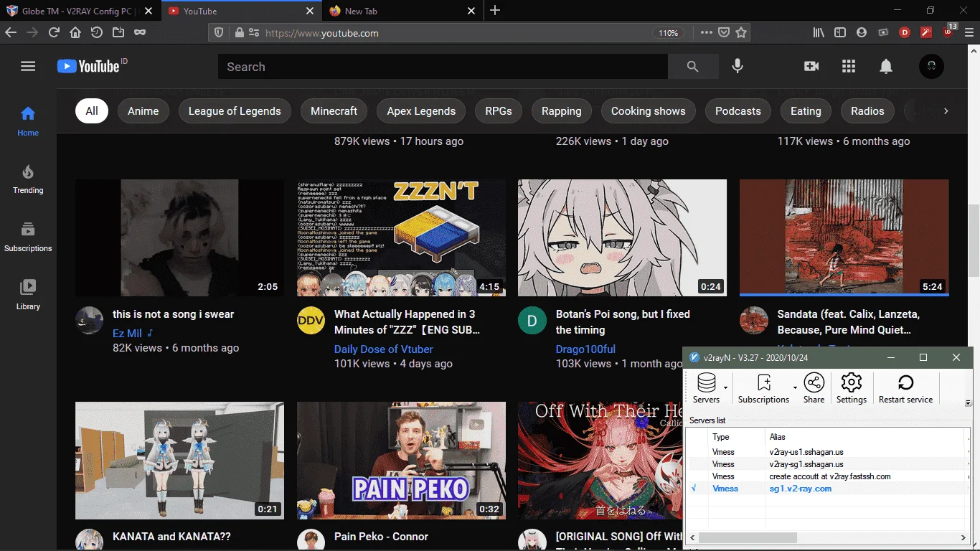Image resolution: width=980 pixels, height=551 pixels.
Task: Expand the v2rayN toolbar overflow arrow
Action: click(968, 402)
